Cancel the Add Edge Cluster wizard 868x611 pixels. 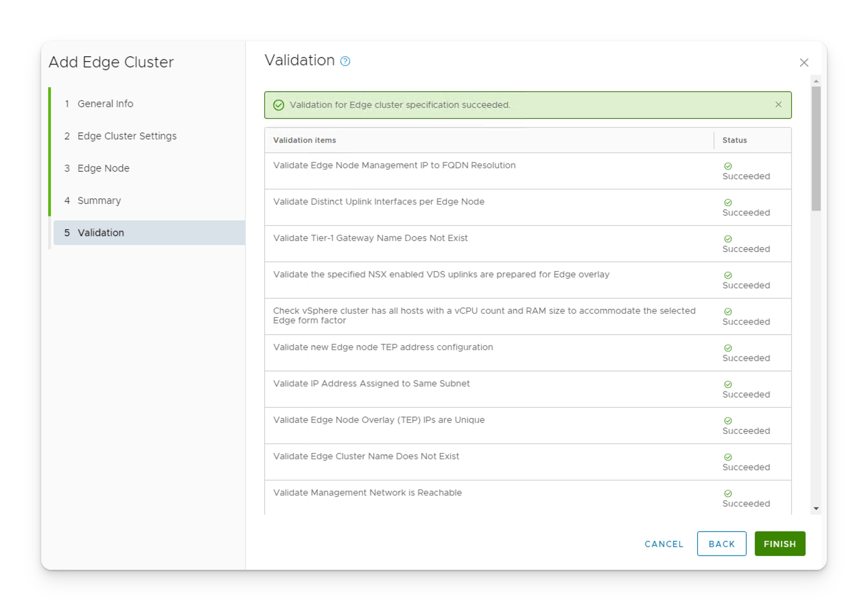tap(663, 543)
